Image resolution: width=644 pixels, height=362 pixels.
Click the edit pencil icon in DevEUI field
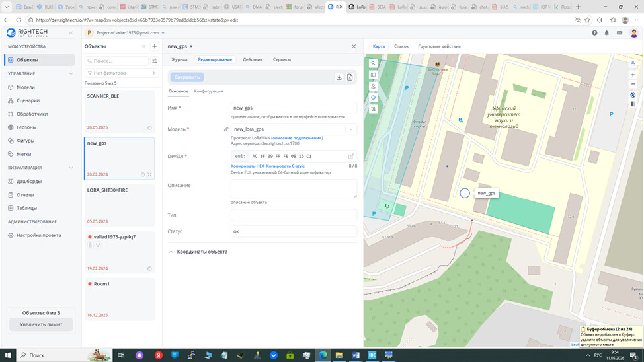[350, 156]
